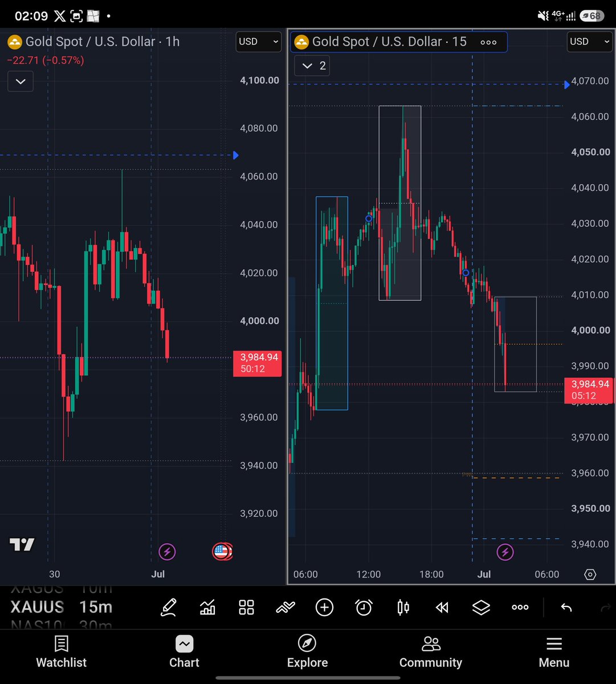
Task: Tap the 15m interval label in the bottom bar
Action: [96, 608]
